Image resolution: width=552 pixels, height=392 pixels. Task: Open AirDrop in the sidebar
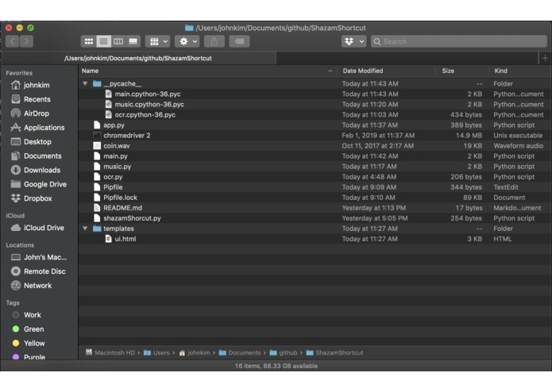tap(37, 113)
